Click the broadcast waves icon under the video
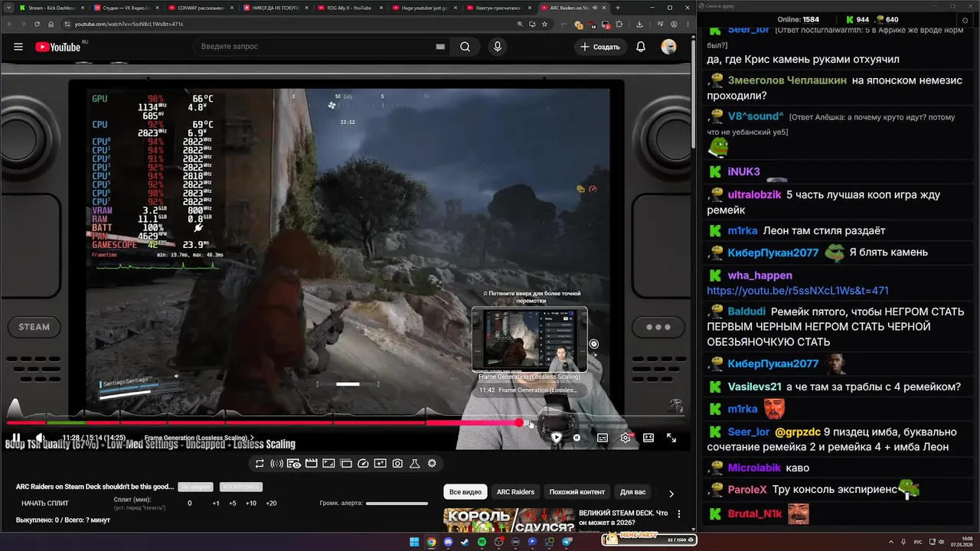The height and width of the screenshot is (551, 980). [277, 463]
